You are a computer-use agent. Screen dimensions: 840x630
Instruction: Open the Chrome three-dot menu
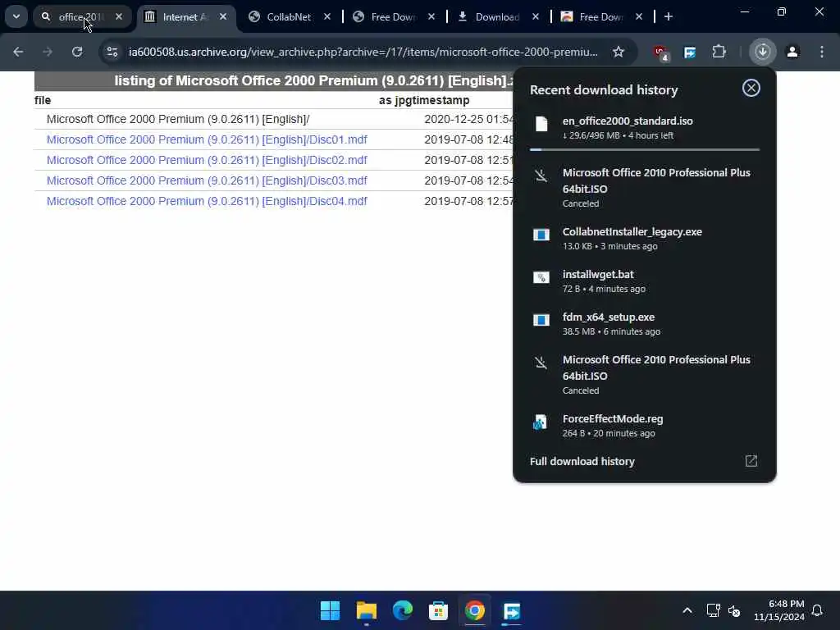click(x=821, y=52)
